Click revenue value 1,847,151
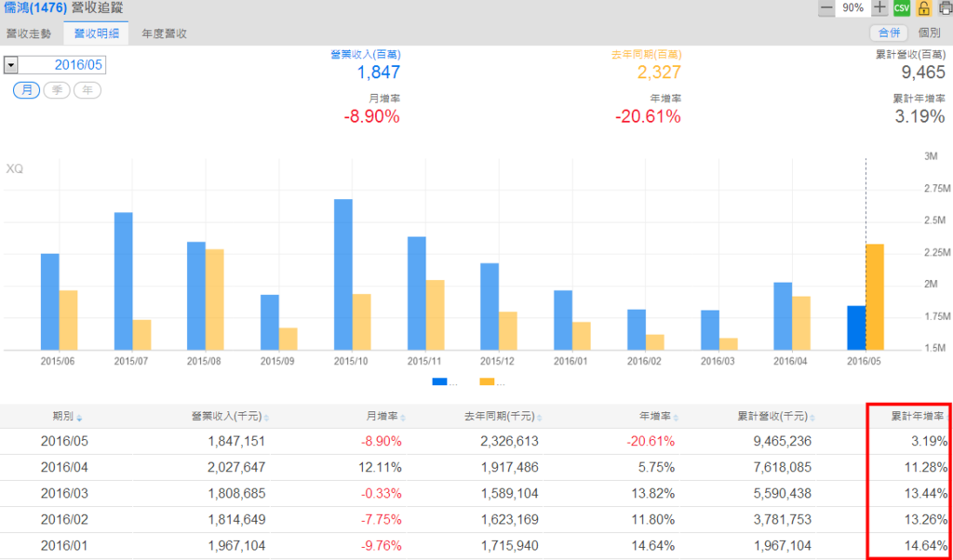 [236, 441]
